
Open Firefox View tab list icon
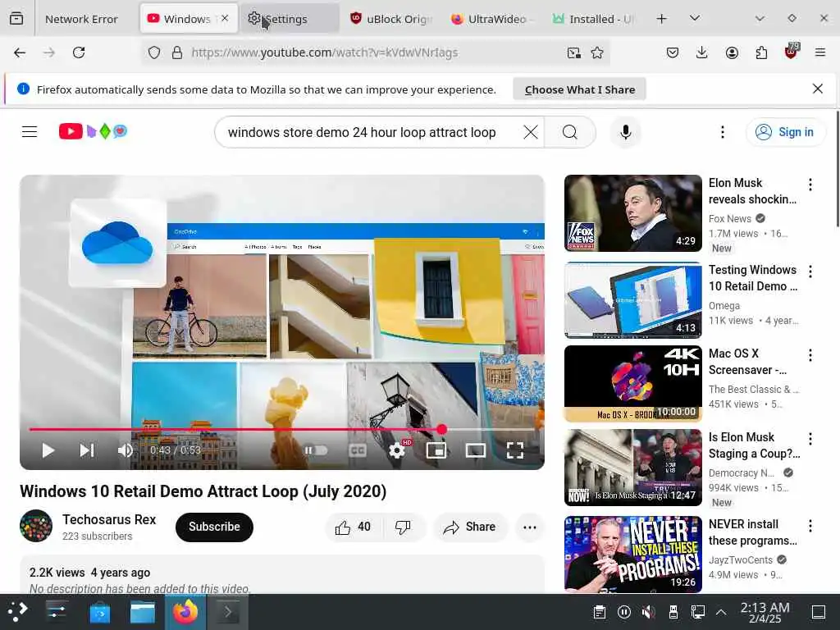click(x=16, y=19)
